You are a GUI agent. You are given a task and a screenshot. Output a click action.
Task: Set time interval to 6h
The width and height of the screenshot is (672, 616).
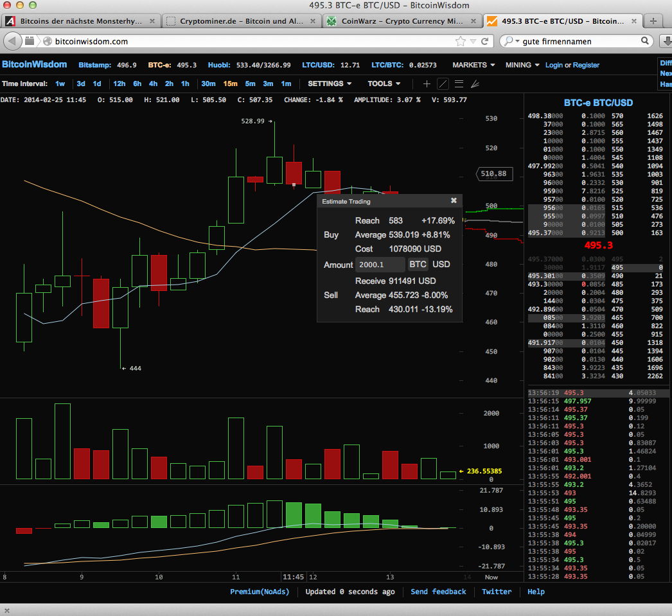137,84
